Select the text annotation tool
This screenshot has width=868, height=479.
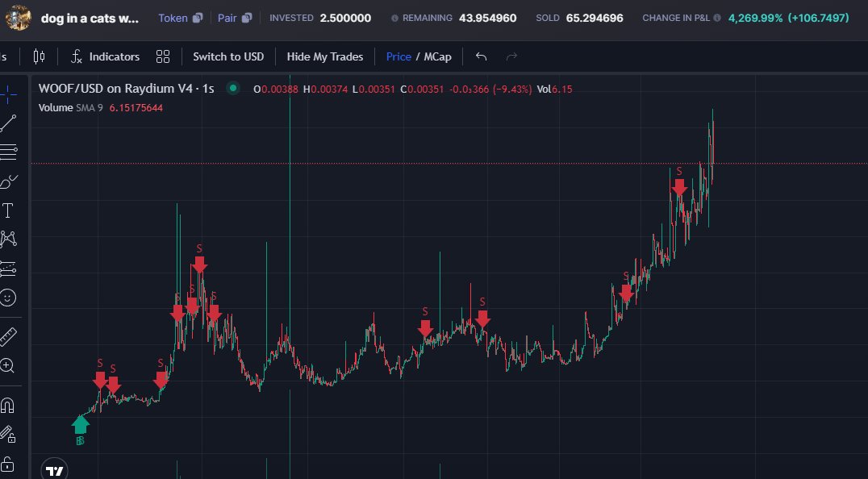coord(8,210)
